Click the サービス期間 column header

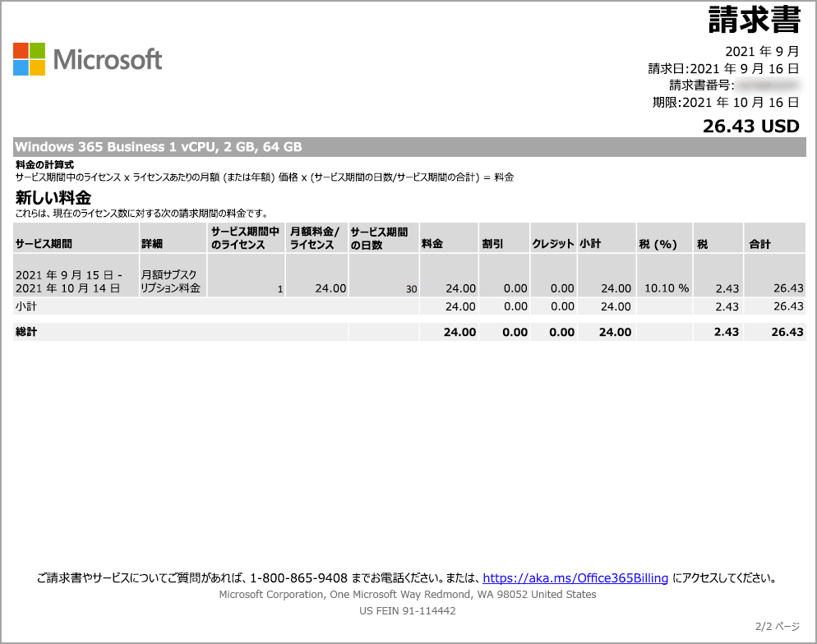76,238
